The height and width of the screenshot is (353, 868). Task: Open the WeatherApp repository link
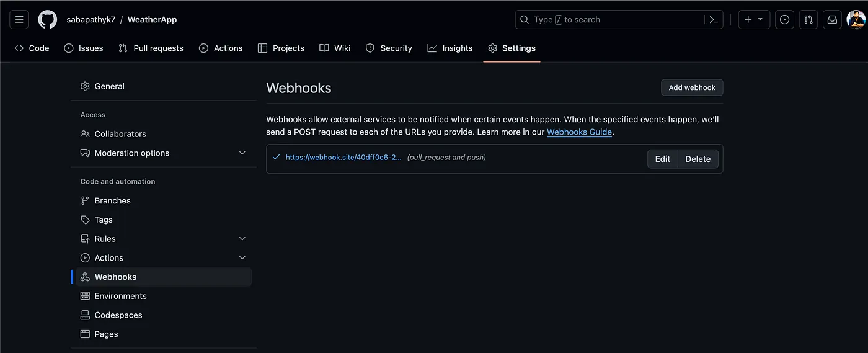(152, 20)
